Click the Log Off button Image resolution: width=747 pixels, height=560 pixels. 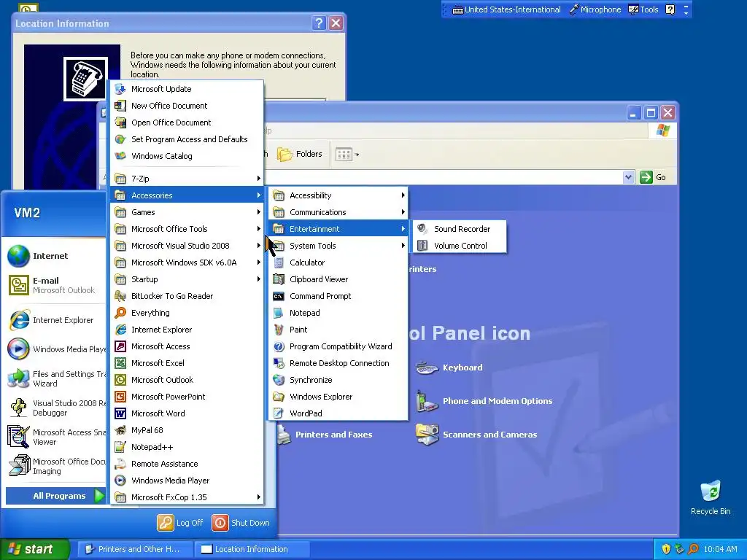180,522
